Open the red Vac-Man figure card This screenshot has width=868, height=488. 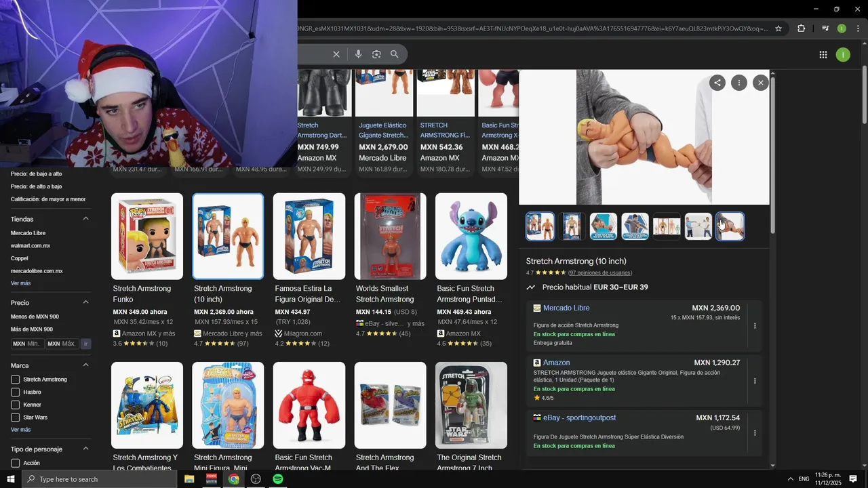[309, 416]
